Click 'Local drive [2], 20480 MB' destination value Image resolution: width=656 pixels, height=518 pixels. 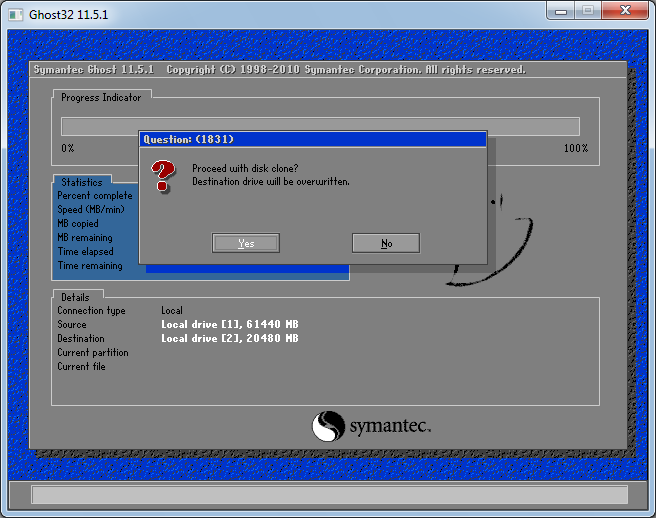coord(230,338)
